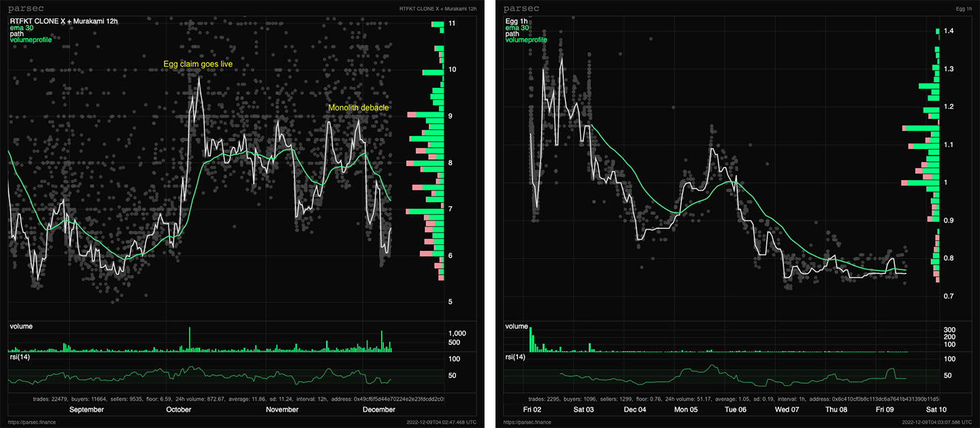Image resolution: width=980 pixels, height=428 pixels.
Task: Toggle 'ema 30' legend entry in RTFKT chart
Action: coord(22,28)
